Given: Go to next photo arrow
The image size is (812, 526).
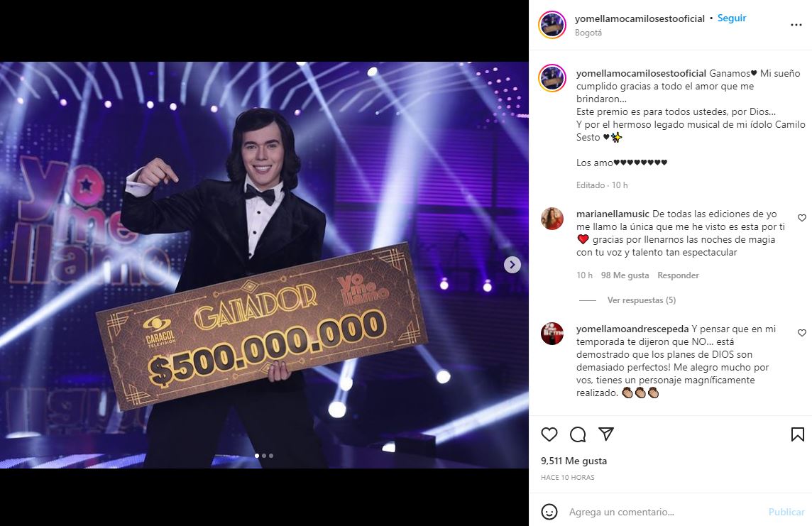Looking at the screenshot, I should click(x=512, y=265).
